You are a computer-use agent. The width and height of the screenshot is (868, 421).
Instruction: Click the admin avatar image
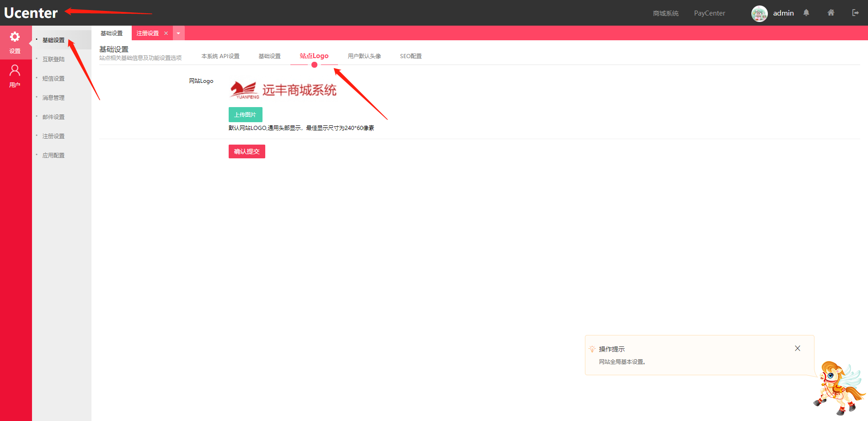(759, 13)
